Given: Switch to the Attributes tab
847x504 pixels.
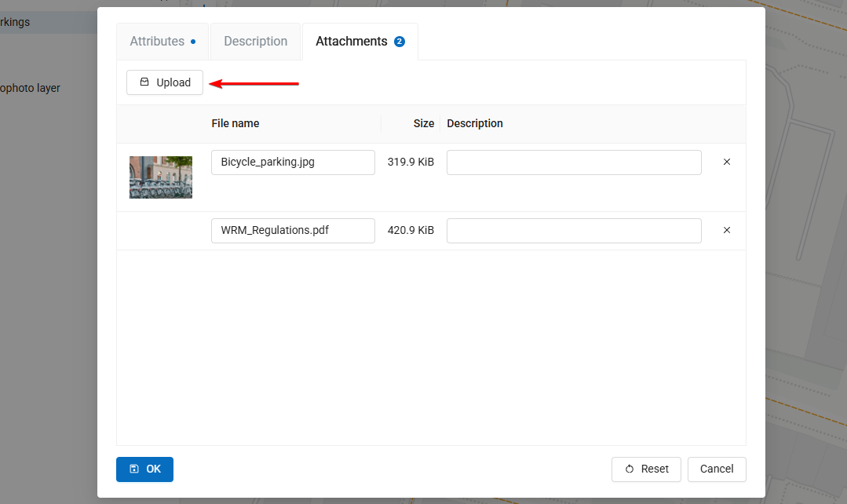Looking at the screenshot, I should [162, 42].
